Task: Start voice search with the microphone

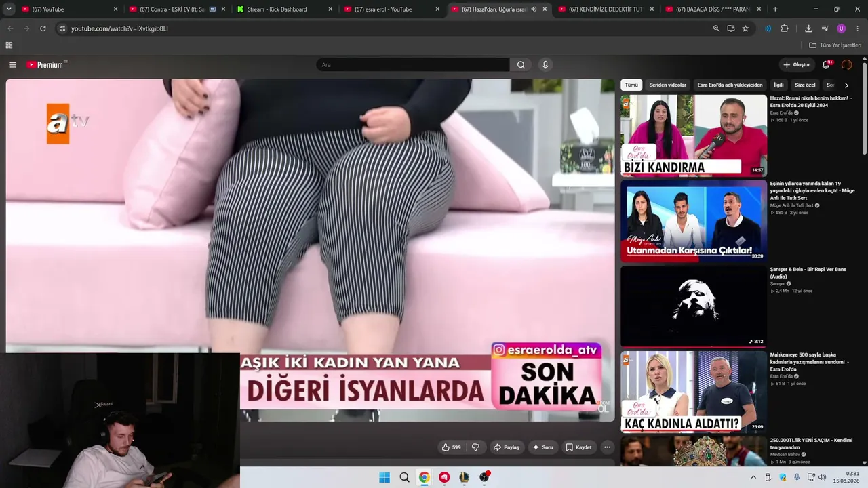Action: [x=545, y=65]
